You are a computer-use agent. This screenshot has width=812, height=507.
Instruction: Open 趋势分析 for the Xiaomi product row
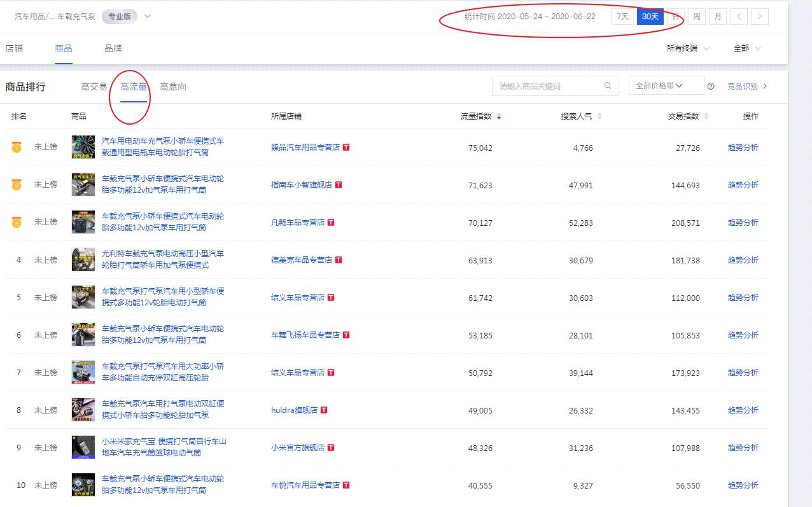(x=743, y=448)
